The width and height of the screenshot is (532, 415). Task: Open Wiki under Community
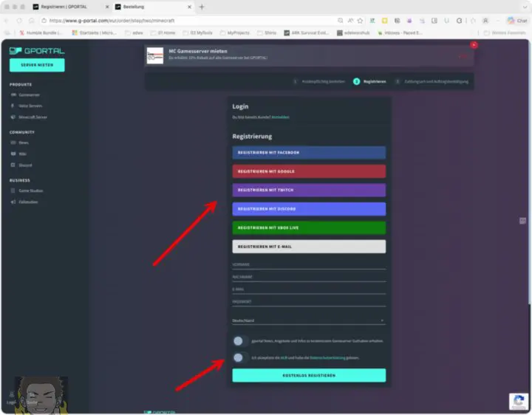point(22,154)
